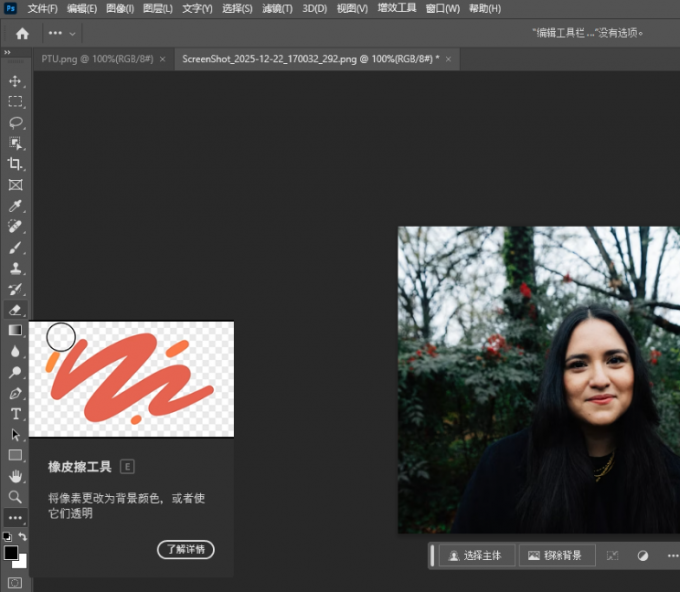Viewport: 680px width, 592px height.
Task: Open the Photoshop Ps app icon
Action: pyautogui.click(x=10, y=8)
